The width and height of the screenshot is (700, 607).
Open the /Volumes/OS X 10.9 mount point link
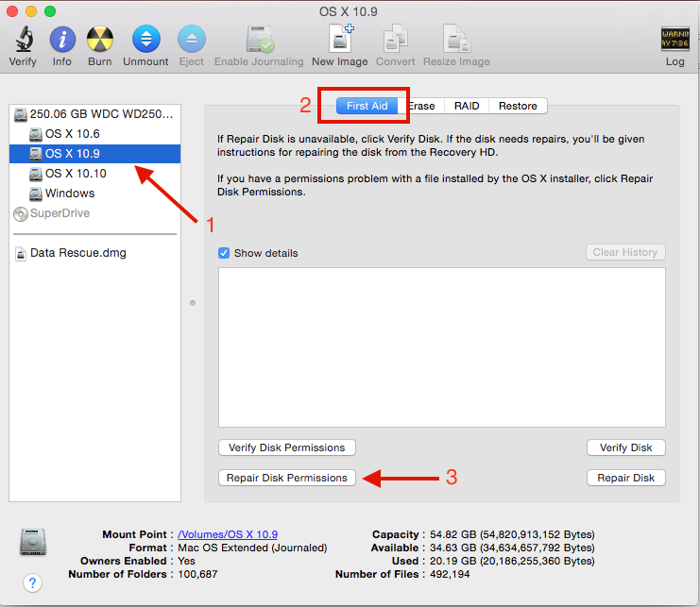coord(228,534)
